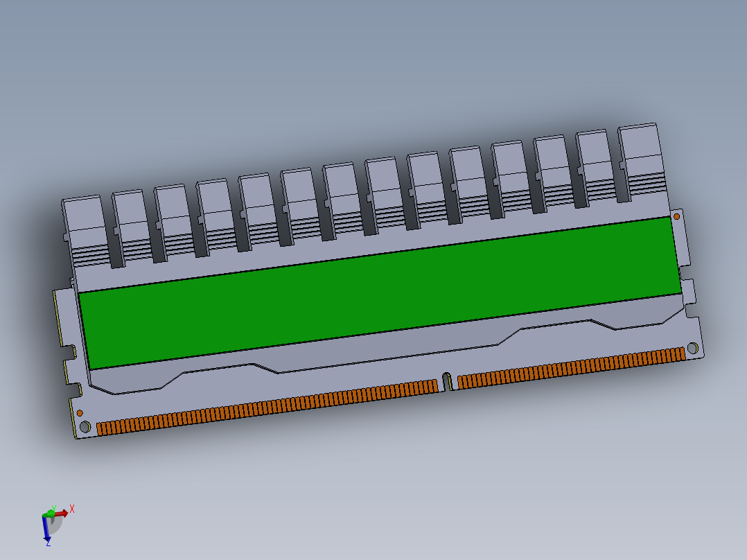The image size is (747, 560).
Task: Click the red X axis of the orientation triad
Action: pyautogui.click(x=62, y=514)
